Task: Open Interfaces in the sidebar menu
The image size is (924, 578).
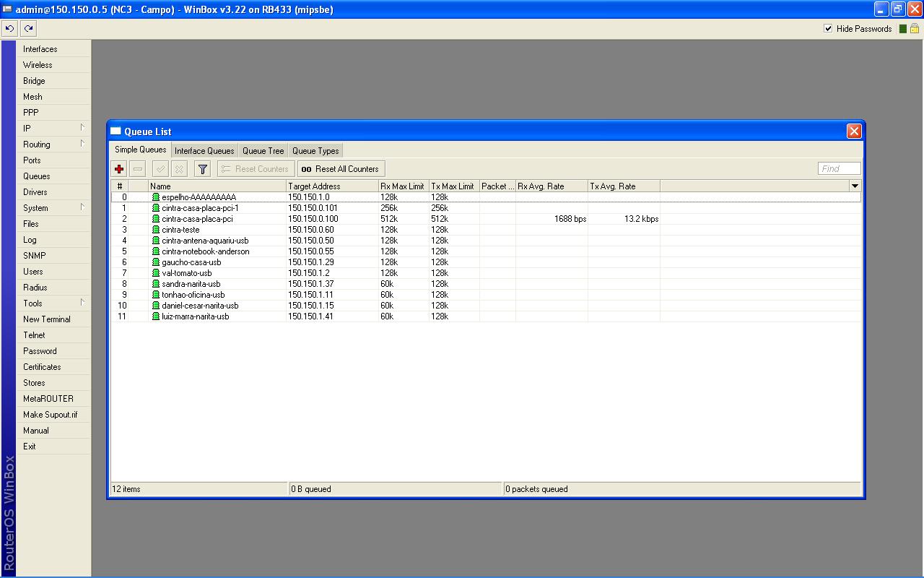Action: 53,49
